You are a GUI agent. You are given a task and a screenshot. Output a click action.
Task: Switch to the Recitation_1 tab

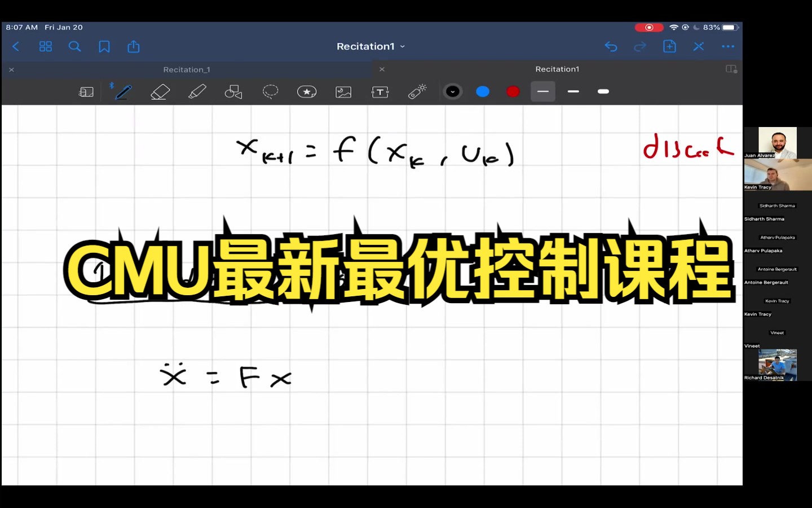187,69
